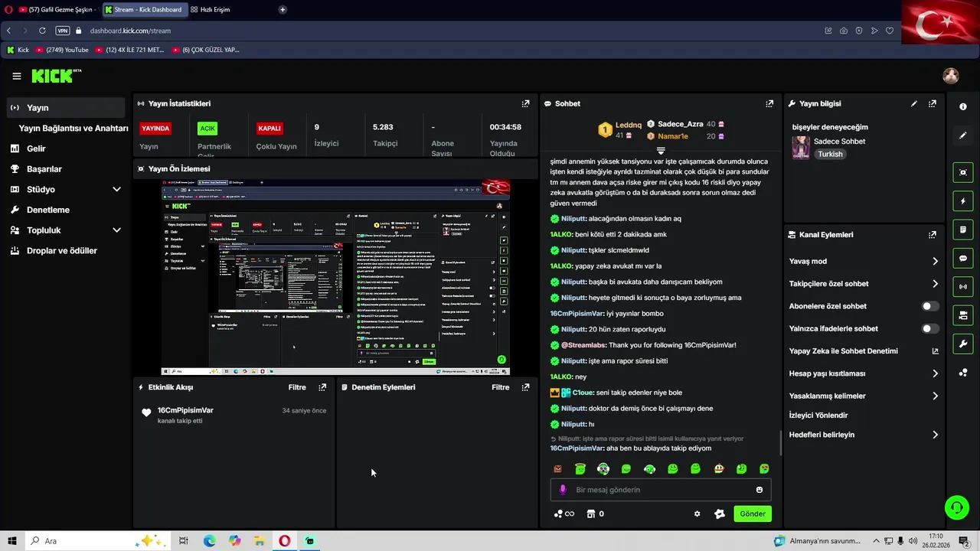Toggle Abonelere özel sohbet switch
980x551 pixels.
930,306
